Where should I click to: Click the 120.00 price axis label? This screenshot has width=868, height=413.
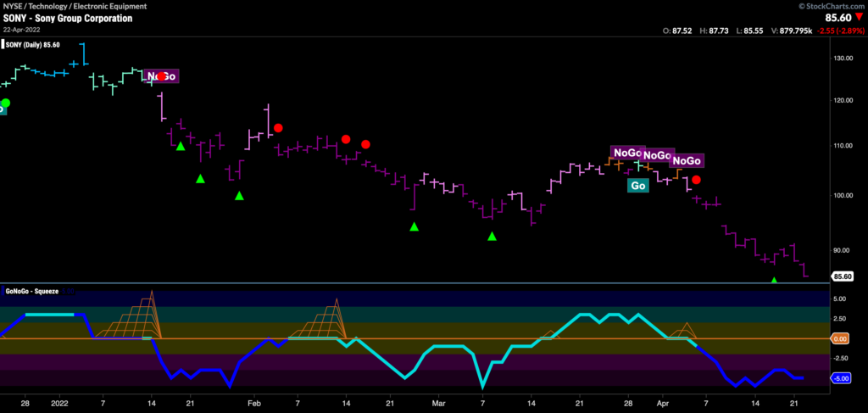pyautogui.click(x=843, y=100)
